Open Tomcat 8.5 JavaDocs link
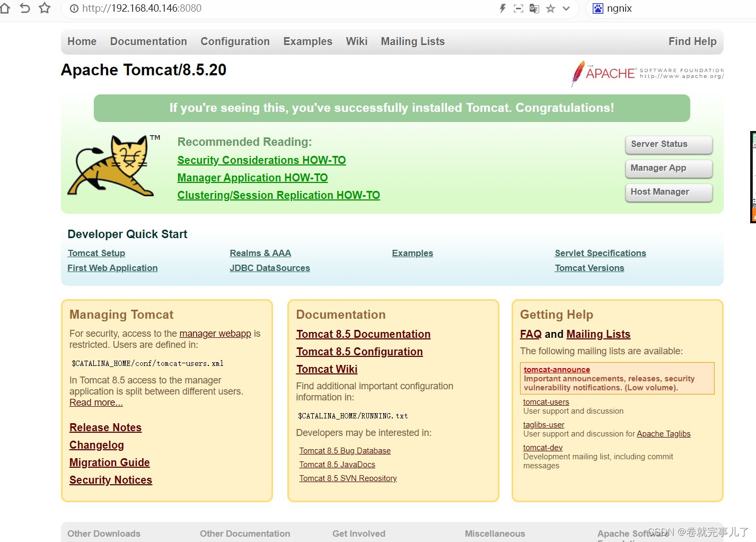 tap(337, 465)
